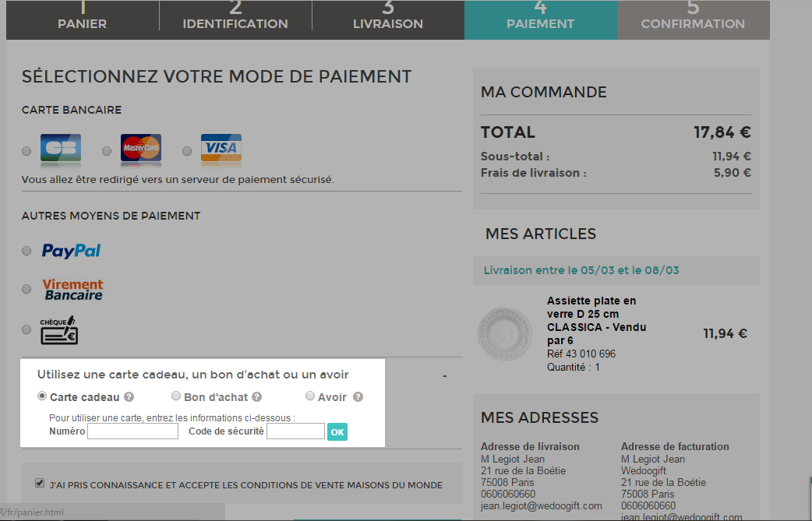Click help icon next to Bon d'achat
812x521 pixels.
click(x=256, y=397)
